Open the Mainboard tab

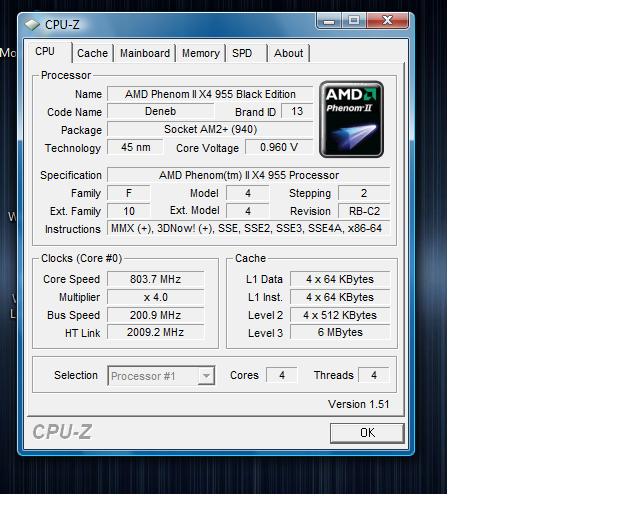pos(145,53)
